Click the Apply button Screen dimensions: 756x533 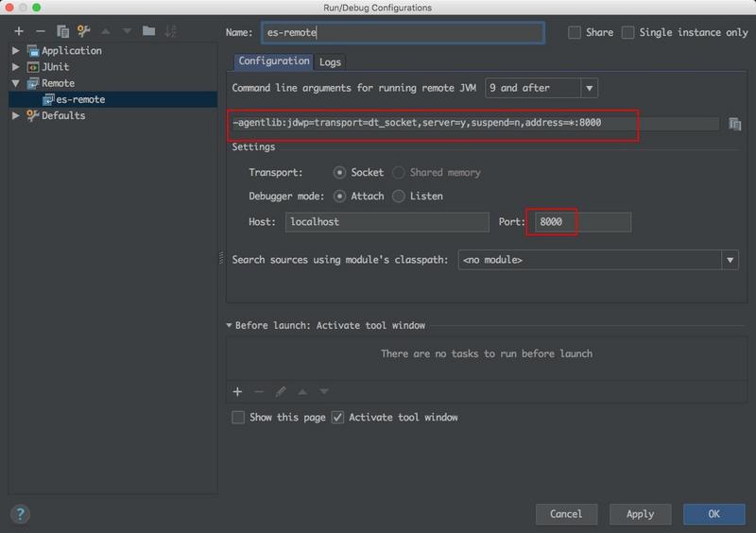click(641, 514)
